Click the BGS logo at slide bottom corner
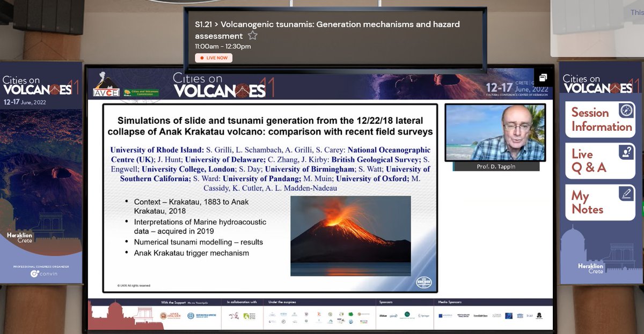This screenshot has height=334, width=644. pos(423,282)
